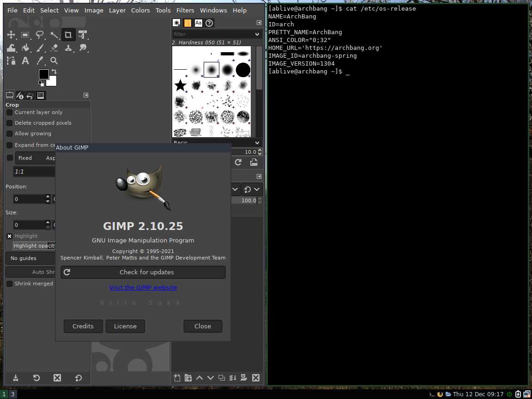Image resolution: width=532 pixels, height=399 pixels.
Task: Create a new layer icon
Action: (177, 378)
